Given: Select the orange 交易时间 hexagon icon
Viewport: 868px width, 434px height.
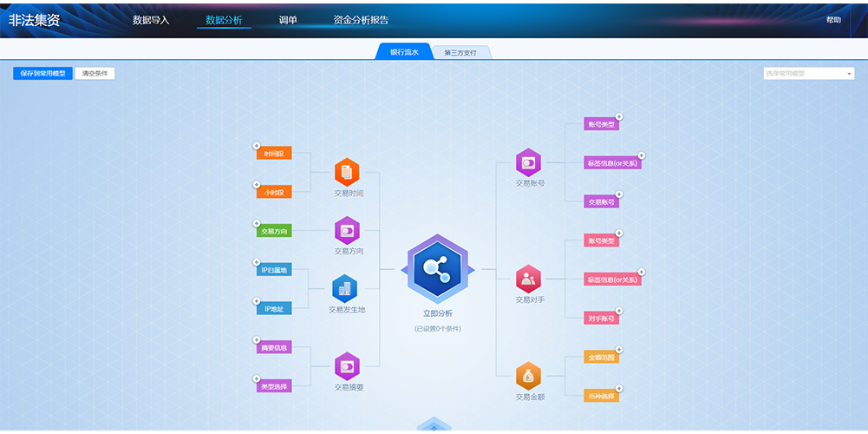Looking at the screenshot, I should tap(347, 171).
